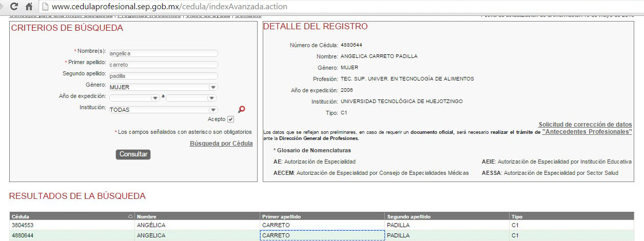Open the Búsqueda por Cédula link

pyautogui.click(x=221, y=144)
